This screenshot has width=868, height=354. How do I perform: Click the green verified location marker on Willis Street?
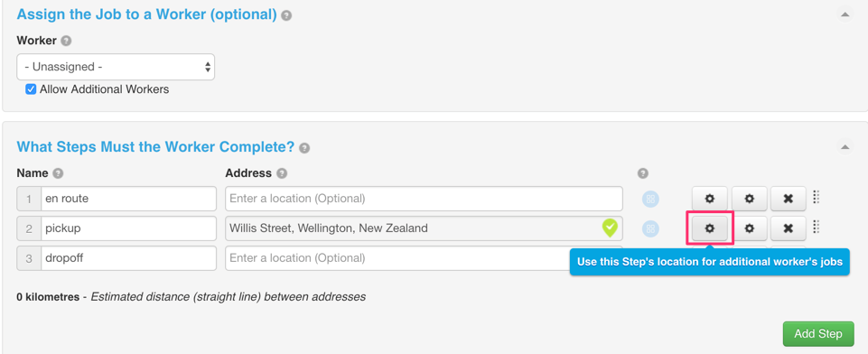pos(610,228)
